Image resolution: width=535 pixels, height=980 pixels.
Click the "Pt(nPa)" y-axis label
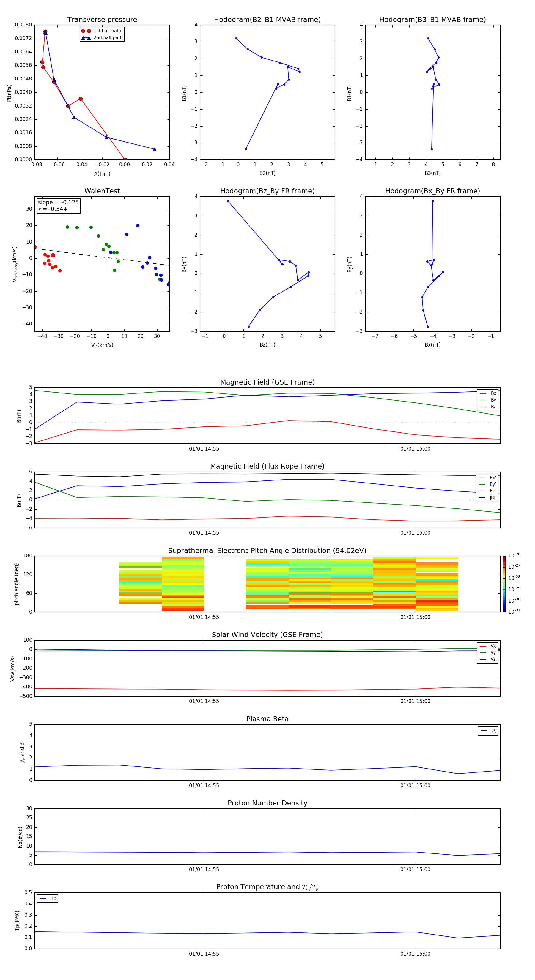point(9,93)
